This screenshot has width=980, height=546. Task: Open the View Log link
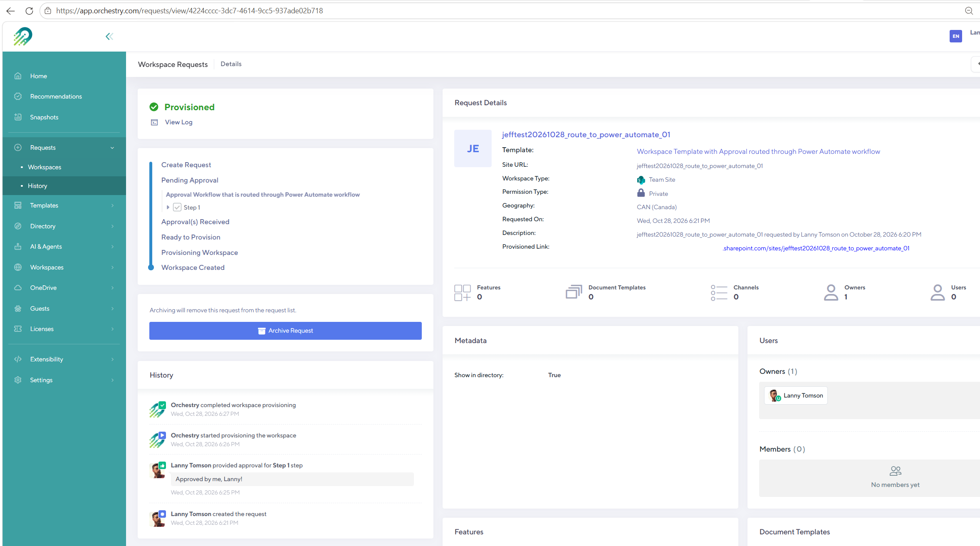178,122
